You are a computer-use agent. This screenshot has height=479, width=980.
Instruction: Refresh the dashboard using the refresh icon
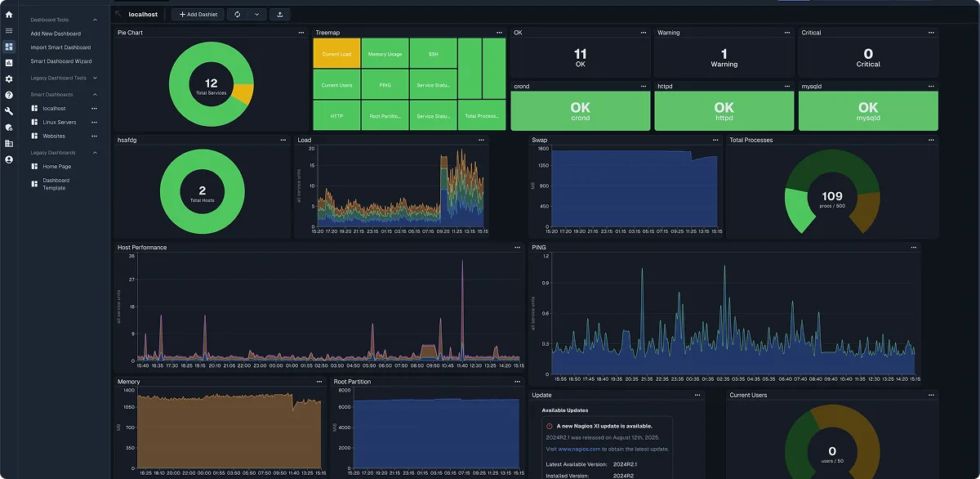coord(238,15)
